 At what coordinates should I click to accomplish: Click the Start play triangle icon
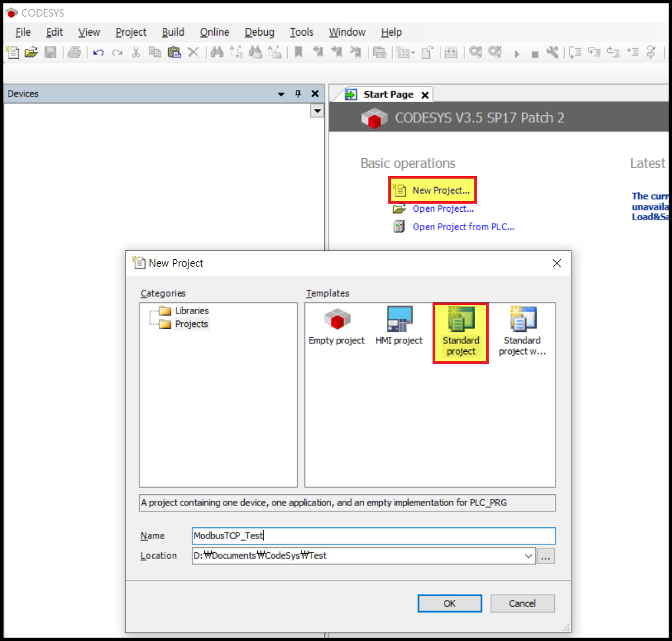[x=517, y=54]
